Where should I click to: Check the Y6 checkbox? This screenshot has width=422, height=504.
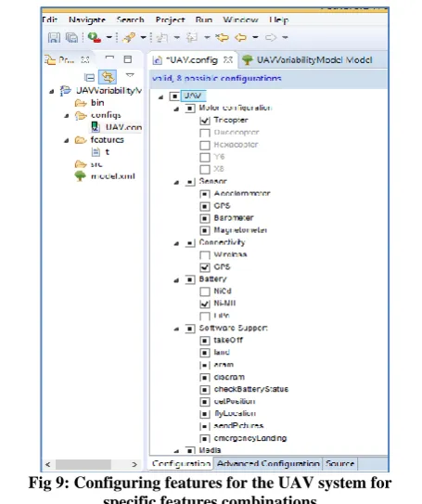(205, 158)
